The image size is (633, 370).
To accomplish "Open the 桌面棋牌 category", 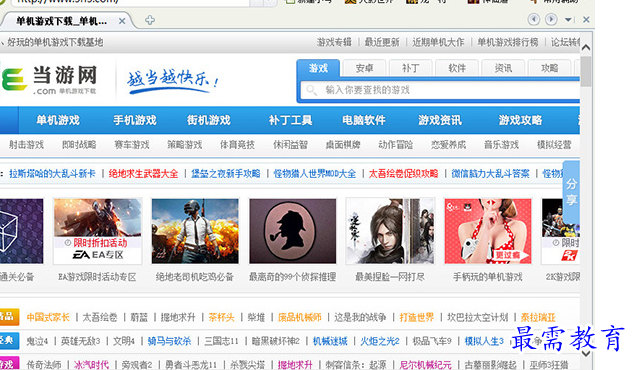I will pyautogui.click(x=343, y=144).
